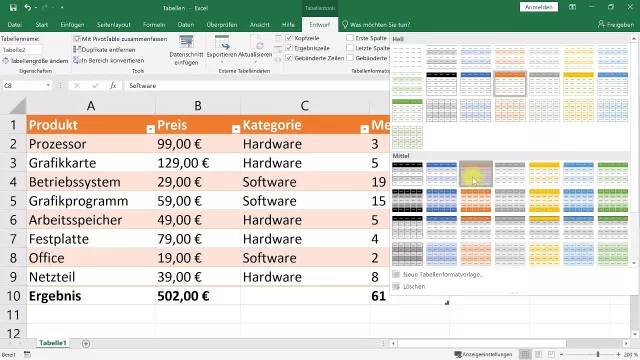Click the insert function fx icon
The image size is (640, 360).
coord(113,85)
